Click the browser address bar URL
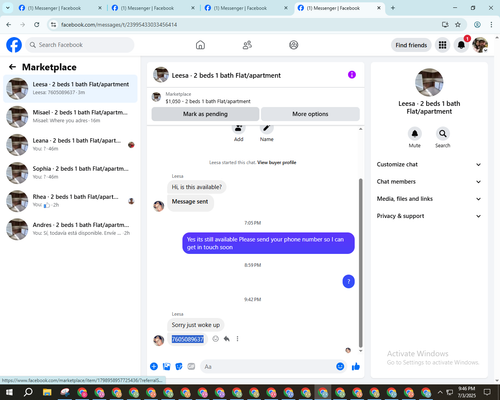500x400 pixels. [x=119, y=25]
